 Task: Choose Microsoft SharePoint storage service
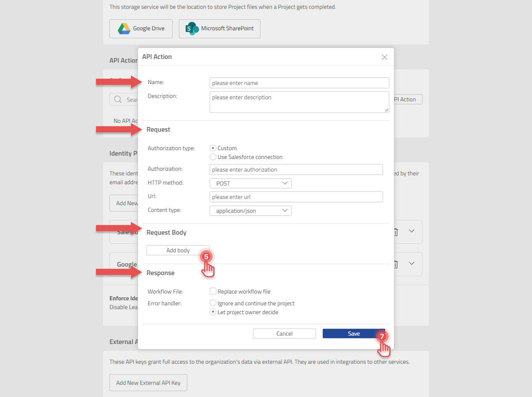pos(220,29)
